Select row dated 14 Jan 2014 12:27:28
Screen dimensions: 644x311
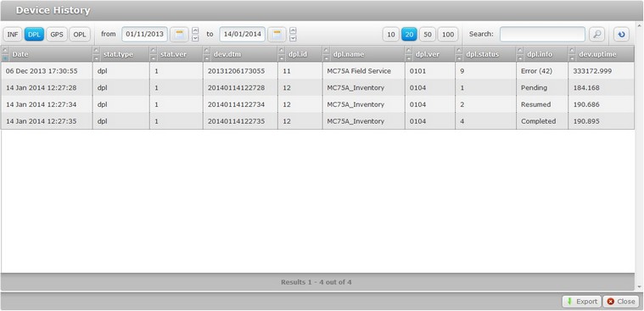(317, 88)
